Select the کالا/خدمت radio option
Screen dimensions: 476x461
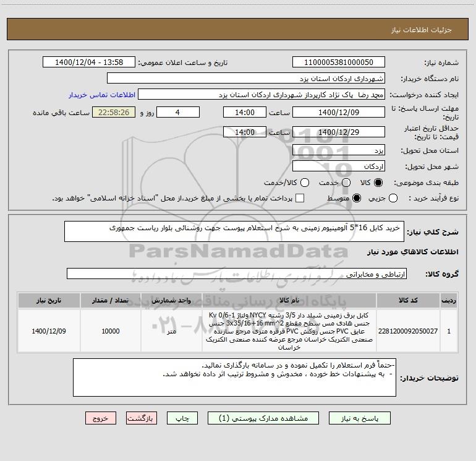(305, 183)
